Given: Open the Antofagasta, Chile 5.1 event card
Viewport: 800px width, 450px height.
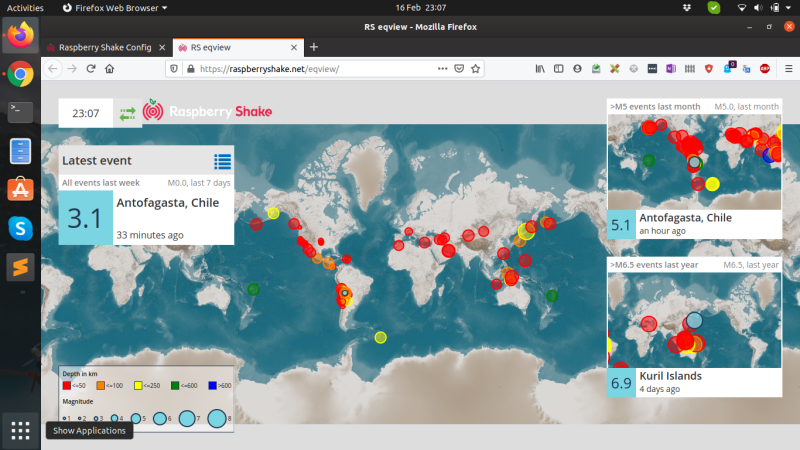Looking at the screenshot, I should (694, 224).
